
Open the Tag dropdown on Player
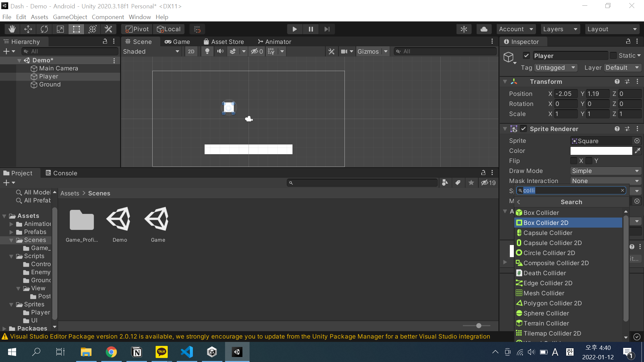tap(555, 68)
